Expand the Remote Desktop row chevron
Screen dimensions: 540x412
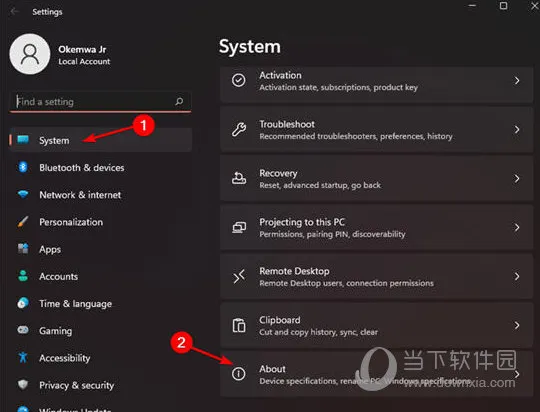point(517,276)
